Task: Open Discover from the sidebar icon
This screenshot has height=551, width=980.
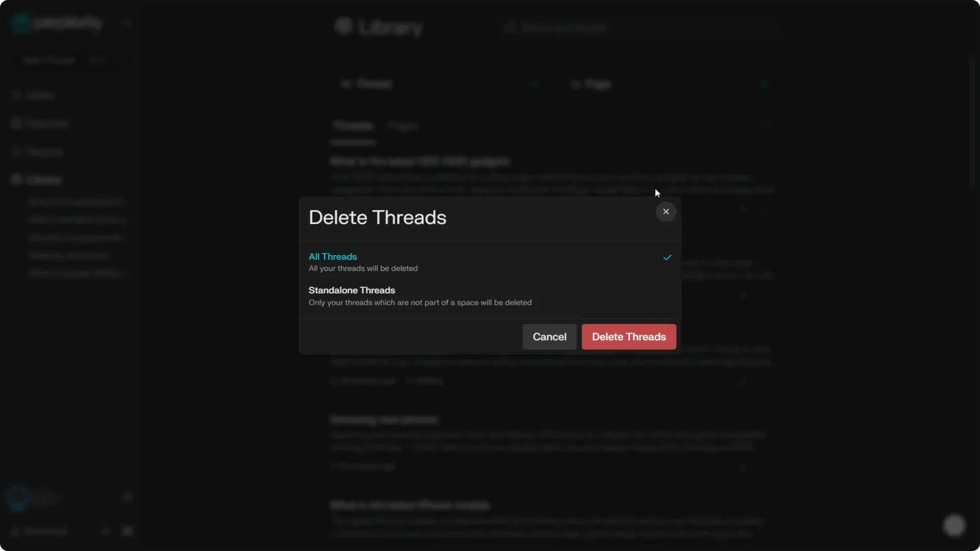Action: (17, 123)
